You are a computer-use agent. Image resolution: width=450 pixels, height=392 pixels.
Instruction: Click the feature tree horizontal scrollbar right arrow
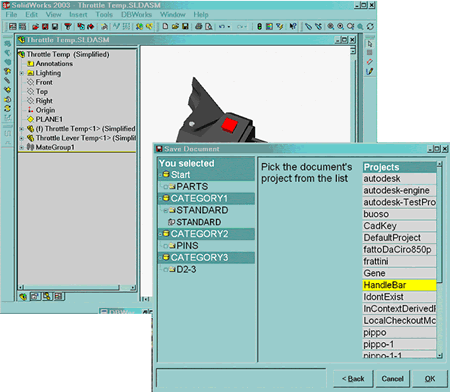coord(133,287)
